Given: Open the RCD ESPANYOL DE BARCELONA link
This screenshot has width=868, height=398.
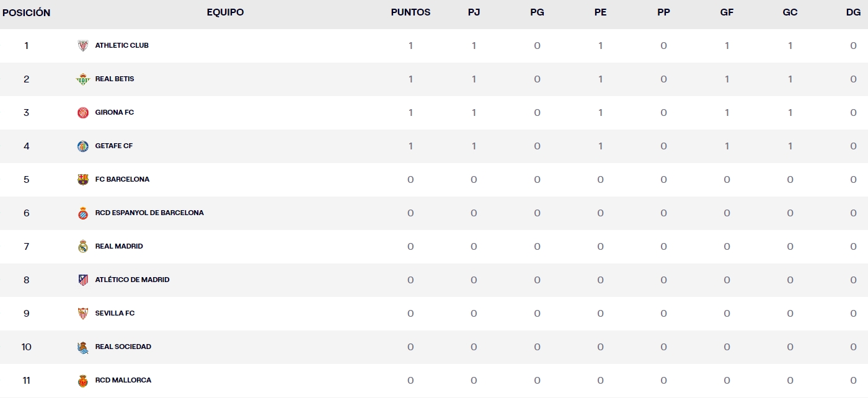Looking at the screenshot, I should [x=149, y=213].
